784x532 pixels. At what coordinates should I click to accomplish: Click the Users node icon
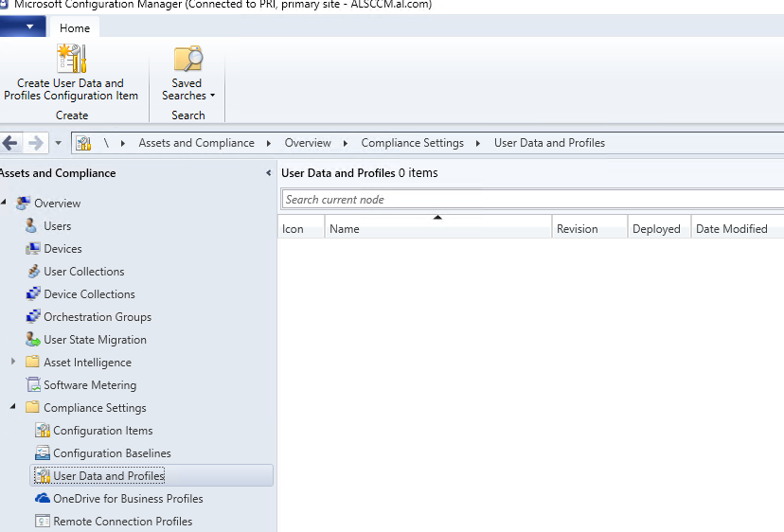31,225
